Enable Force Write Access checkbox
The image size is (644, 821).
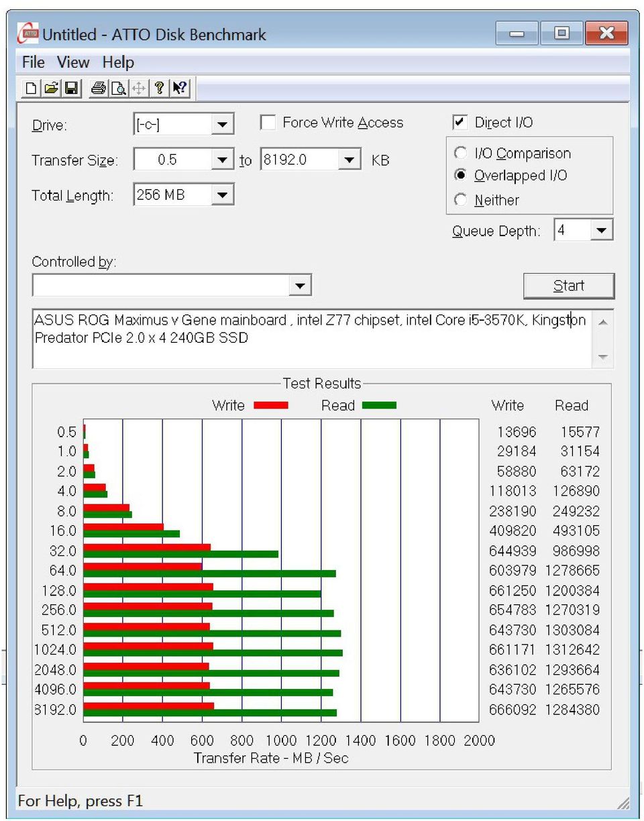pyautogui.click(x=268, y=123)
